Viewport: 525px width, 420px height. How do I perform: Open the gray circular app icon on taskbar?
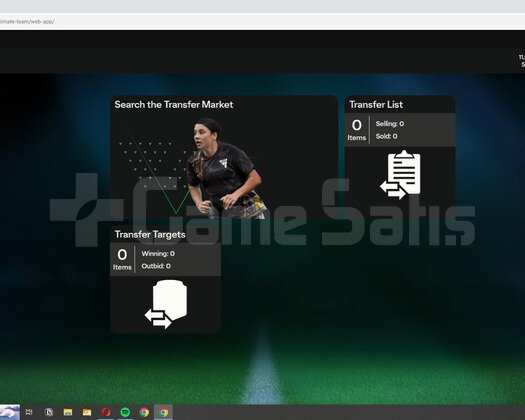(49, 412)
